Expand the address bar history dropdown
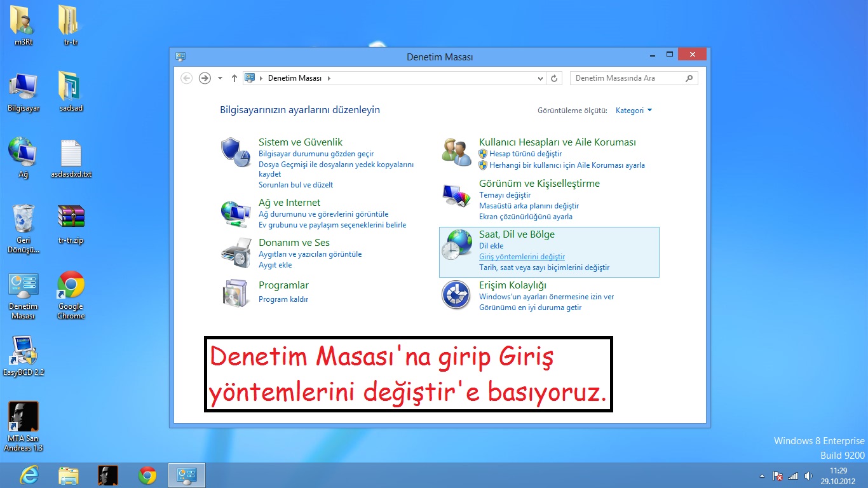868x488 pixels. (x=541, y=78)
